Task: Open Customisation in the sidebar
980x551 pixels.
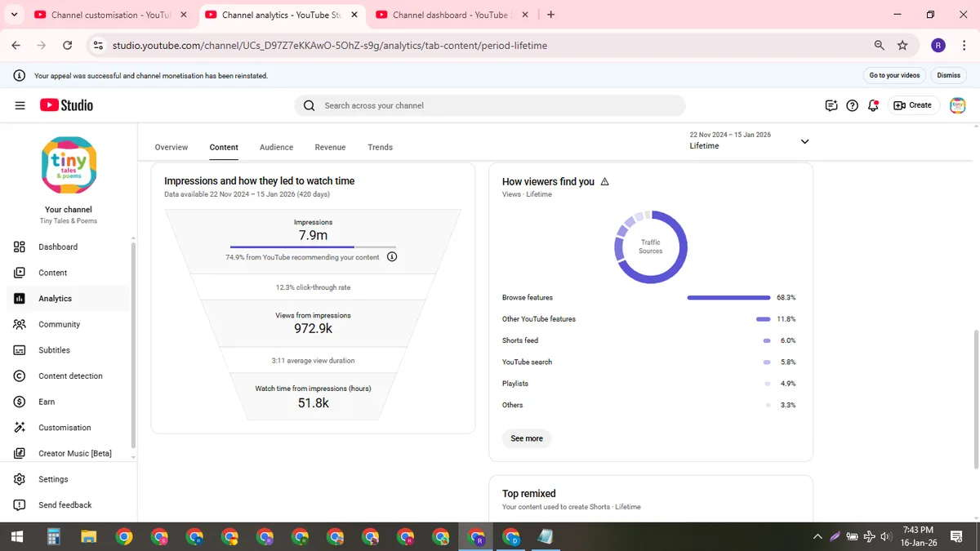Action: (x=67, y=428)
